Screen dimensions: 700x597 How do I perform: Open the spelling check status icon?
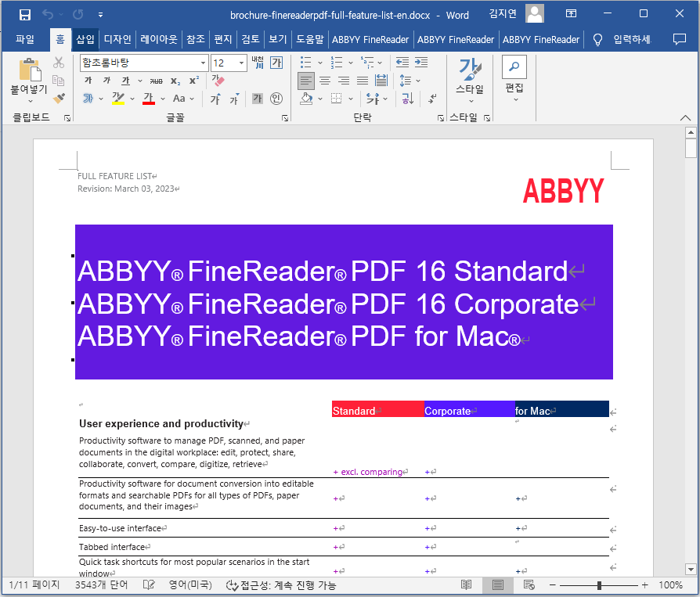149,584
